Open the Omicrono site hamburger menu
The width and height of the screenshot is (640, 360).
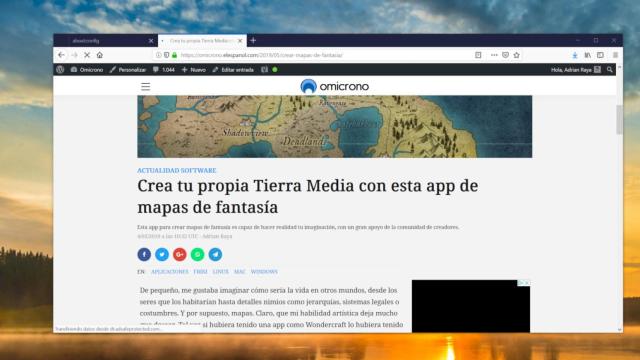pyautogui.click(x=146, y=87)
